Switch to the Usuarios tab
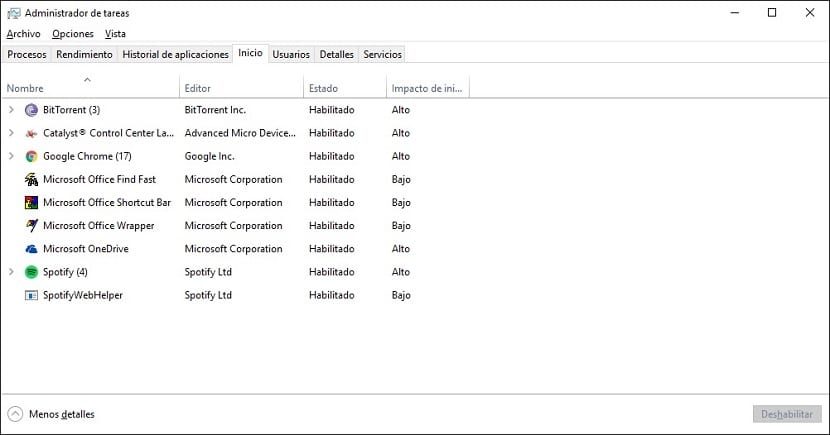Screen dimensions: 830x435 pyautogui.click(x=291, y=55)
